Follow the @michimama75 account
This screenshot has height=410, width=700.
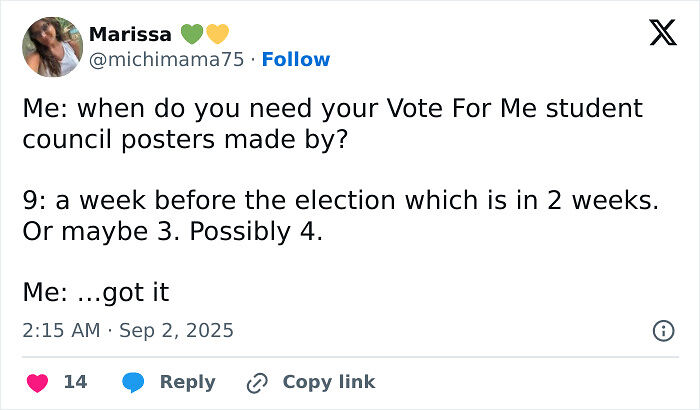coord(296,59)
